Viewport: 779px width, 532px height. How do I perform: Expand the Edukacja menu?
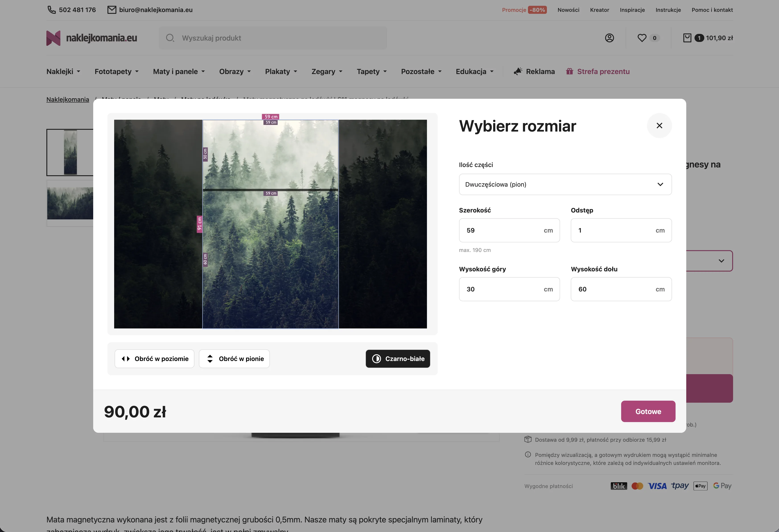474,71
